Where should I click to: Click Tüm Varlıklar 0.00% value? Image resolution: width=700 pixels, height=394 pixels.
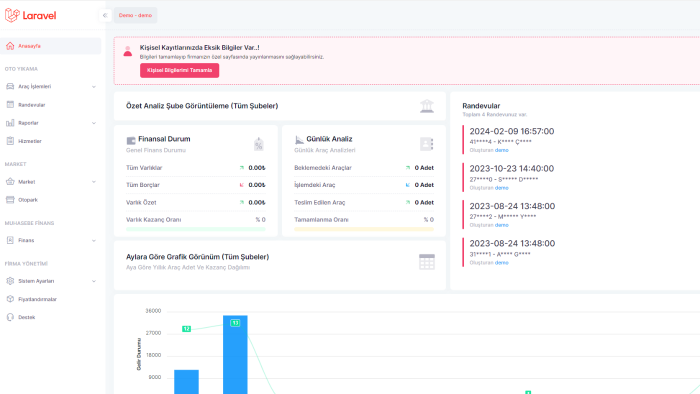coord(257,168)
